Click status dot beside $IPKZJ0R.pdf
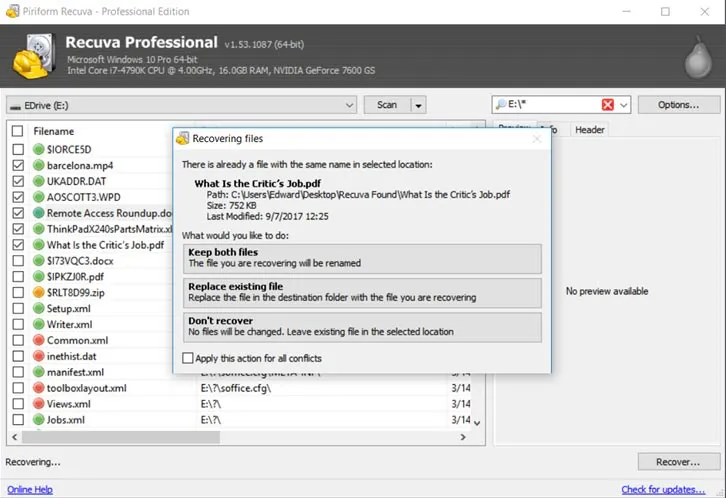The width and height of the screenshot is (726, 498). tap(39, 277)
